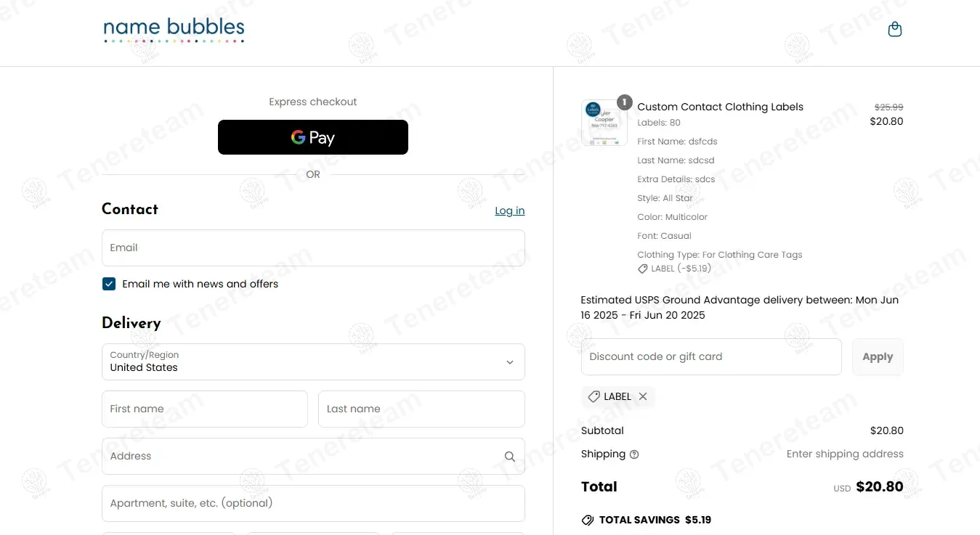
Task: Click the shipping help question mark icon
Action: click(634, 454)
